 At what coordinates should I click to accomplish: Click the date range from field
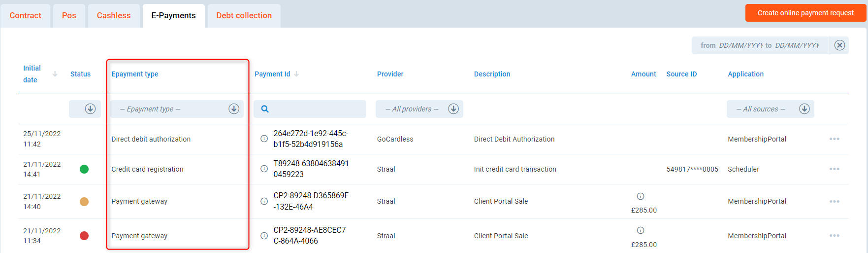[740, 45]
